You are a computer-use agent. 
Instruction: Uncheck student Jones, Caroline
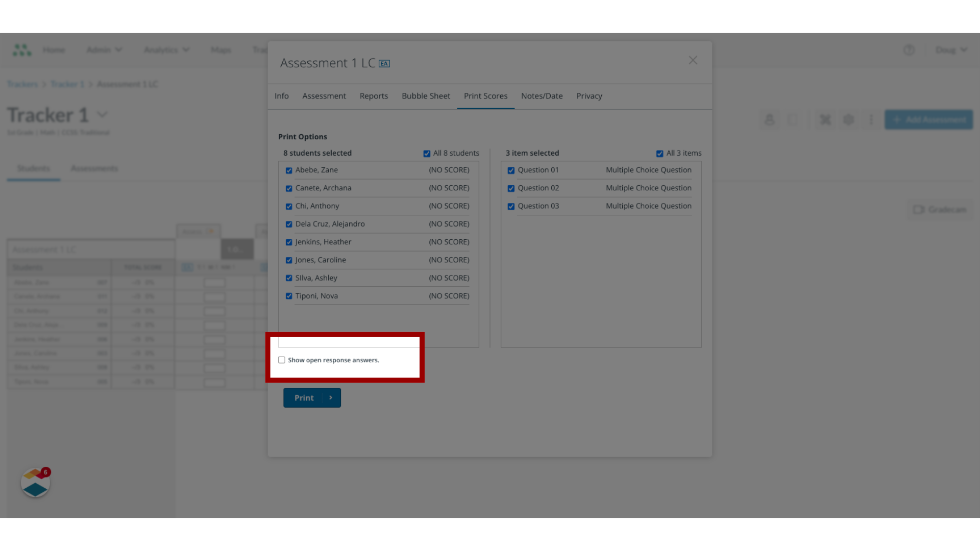[x=289, y=260]
